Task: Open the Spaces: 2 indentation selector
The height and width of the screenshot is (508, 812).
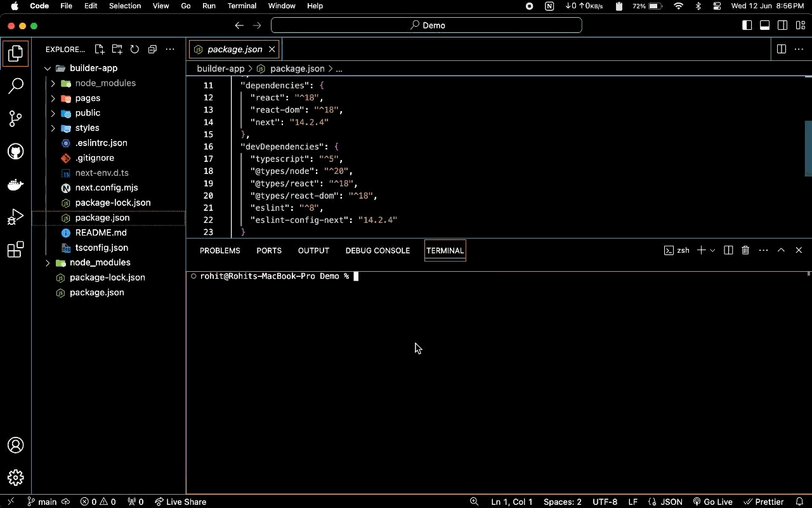Action: (x=562, y=502)
